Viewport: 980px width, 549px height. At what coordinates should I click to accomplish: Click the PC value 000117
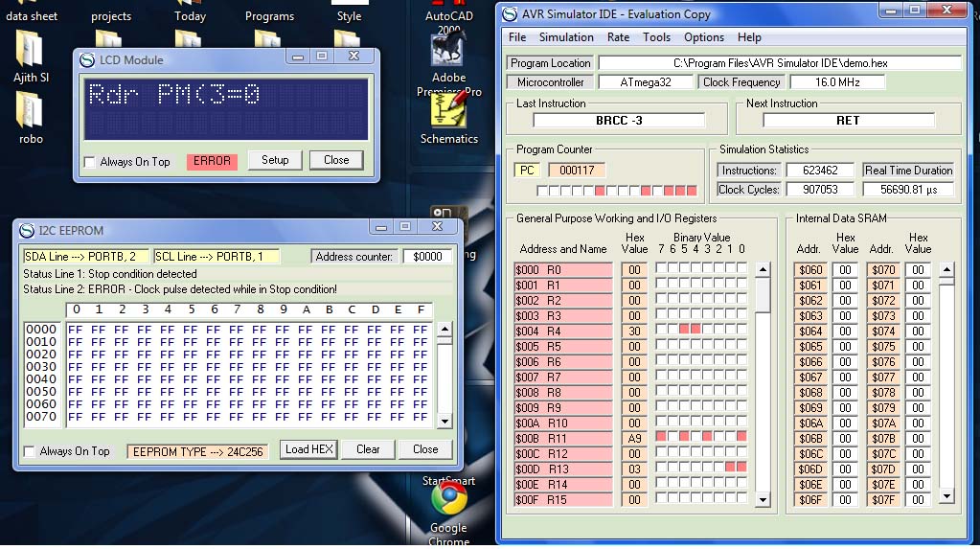(x=577, y=171)
